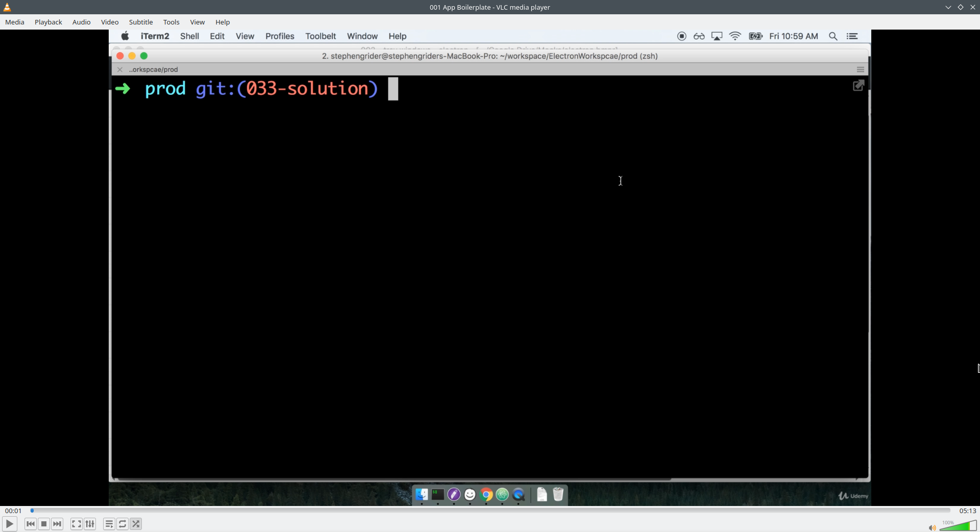Open the Playback menu
The height and width of the screenshot is (532, 980).
click(48, 22)
